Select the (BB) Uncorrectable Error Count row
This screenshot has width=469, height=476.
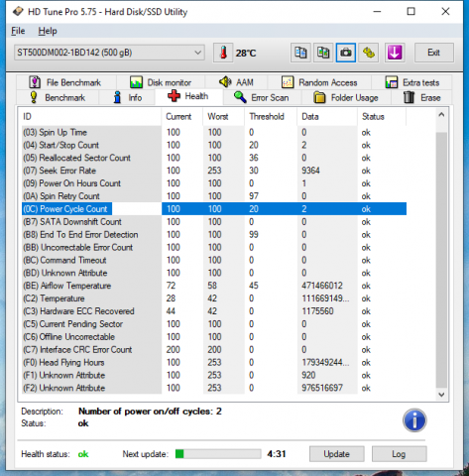click(x=214, y=248)
